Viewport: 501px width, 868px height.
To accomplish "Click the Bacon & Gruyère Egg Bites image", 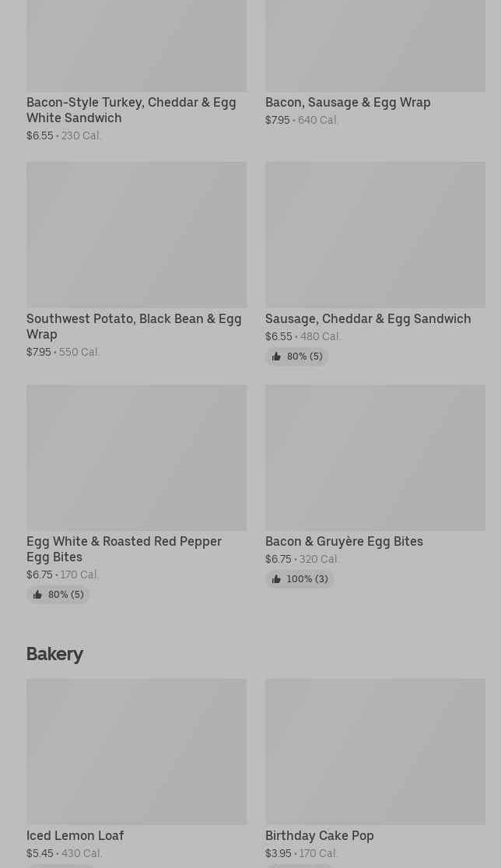I will tap(376, 458).
